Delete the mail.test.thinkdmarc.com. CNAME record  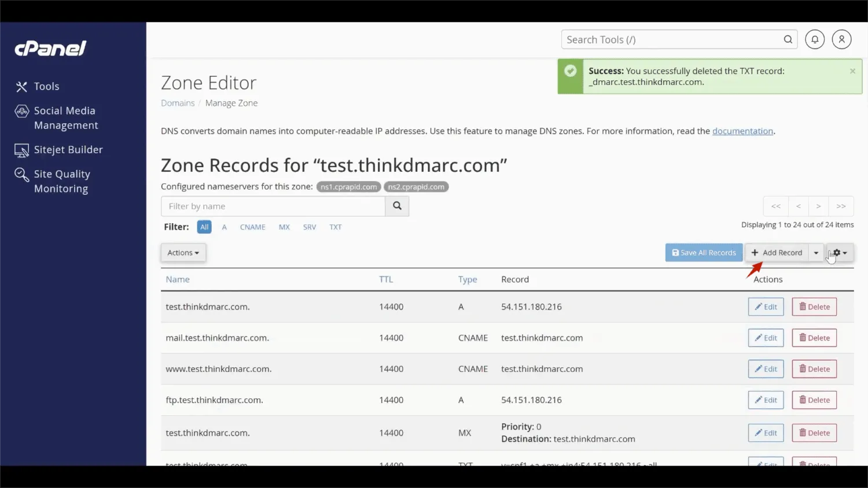click(814, 338)
